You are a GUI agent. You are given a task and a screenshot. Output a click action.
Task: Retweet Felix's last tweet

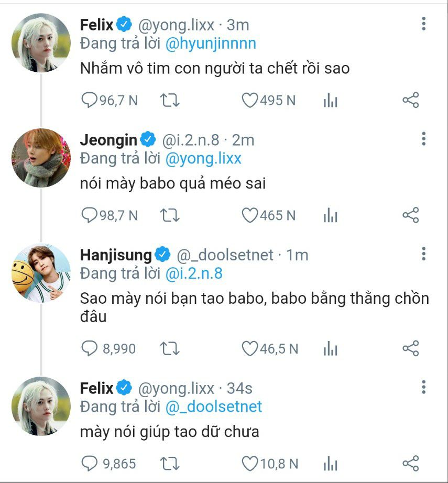169,464
